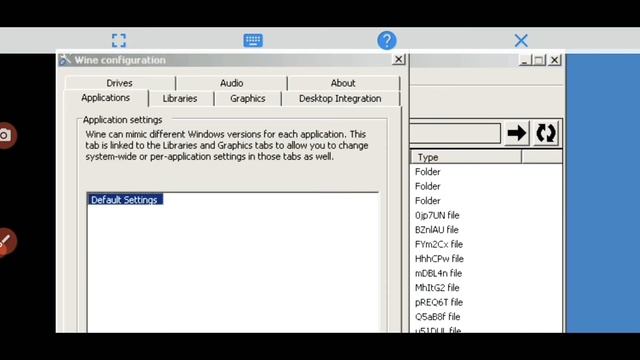
Task: Close the Wine configuration dialog
Action: [398, 60]
